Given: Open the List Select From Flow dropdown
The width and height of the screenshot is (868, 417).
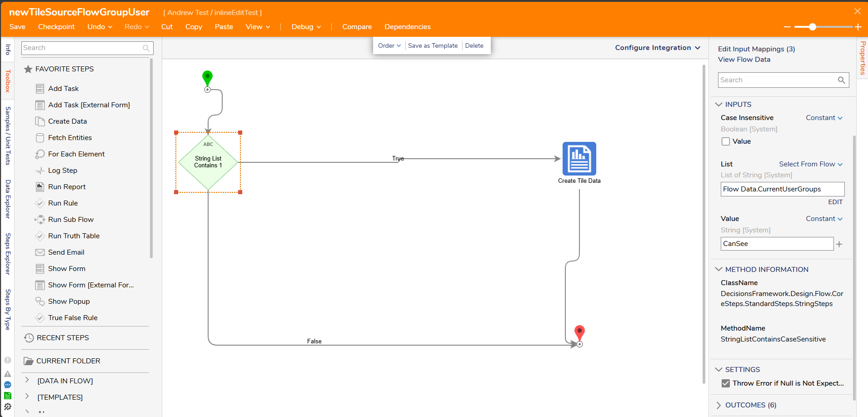Looking at the screenshot, I should [x=810, y=164].
